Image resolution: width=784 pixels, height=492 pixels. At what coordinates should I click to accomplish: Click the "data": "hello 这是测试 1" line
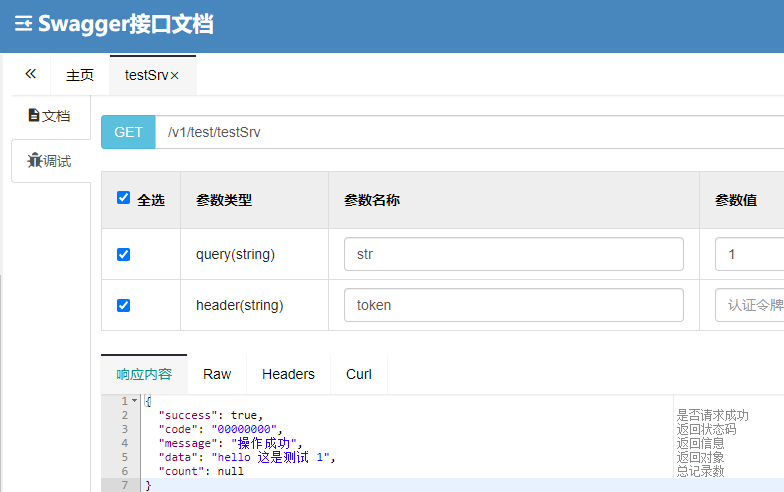point(246,457)
